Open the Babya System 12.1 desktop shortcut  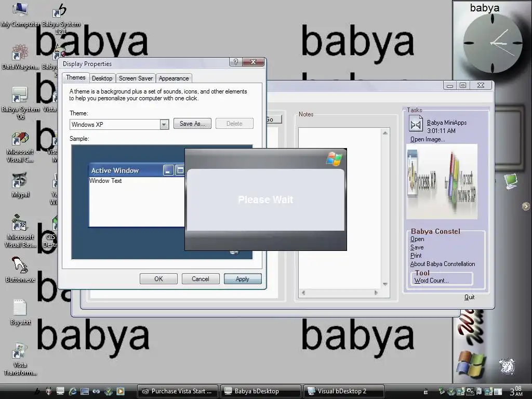60,19
